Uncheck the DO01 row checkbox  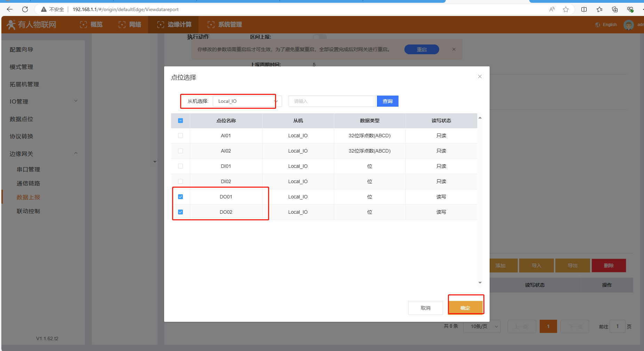[x=180, y=197]
